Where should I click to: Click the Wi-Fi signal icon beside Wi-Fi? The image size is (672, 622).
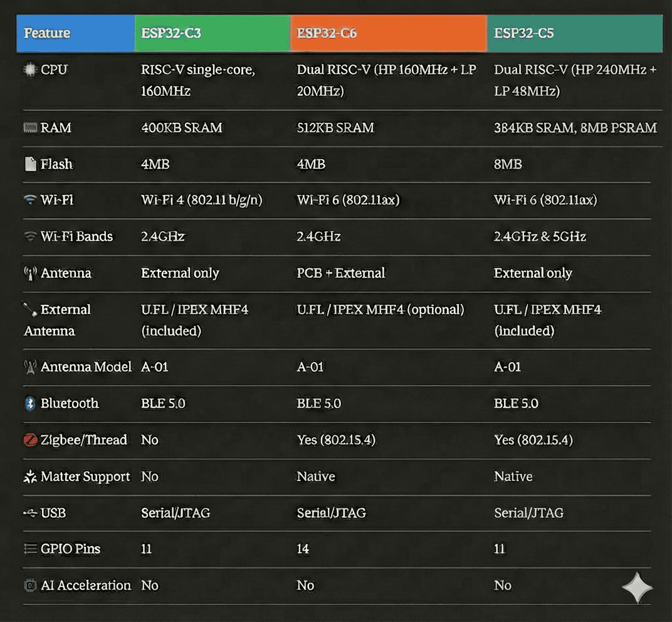(x=29, y=200)
